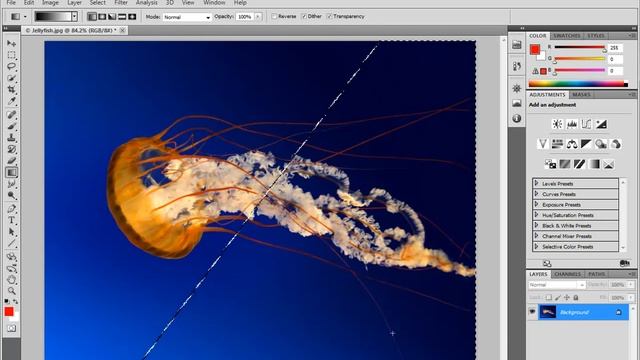The image size is (640, 360).
Task: Toggle lock transparent pixels in Layers
Action: tap(549, 298)
